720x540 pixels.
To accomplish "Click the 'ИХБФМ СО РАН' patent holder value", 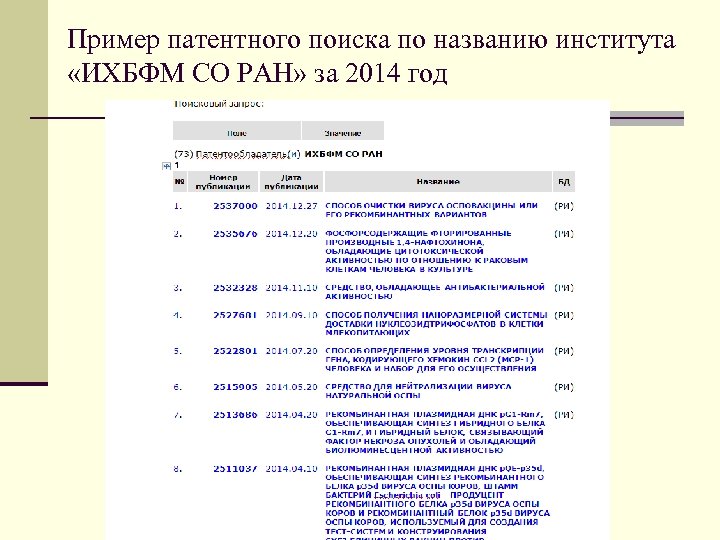I will pos(343,154).
